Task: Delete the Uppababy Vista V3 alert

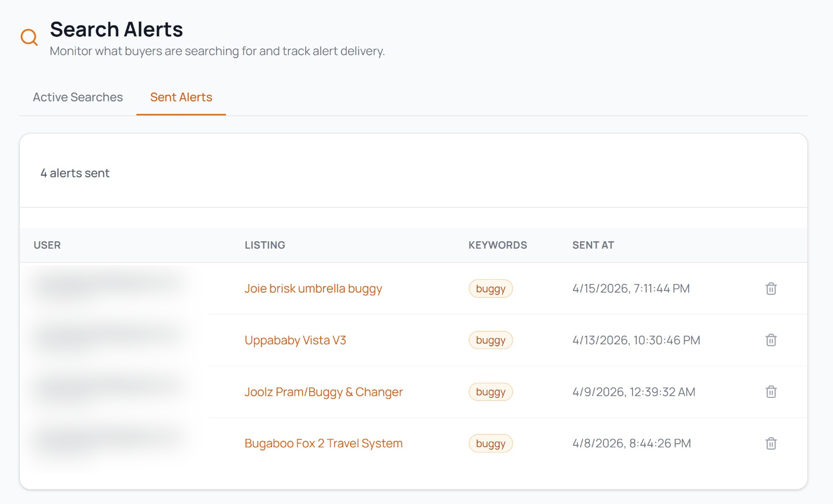Action: click(771, 340)
